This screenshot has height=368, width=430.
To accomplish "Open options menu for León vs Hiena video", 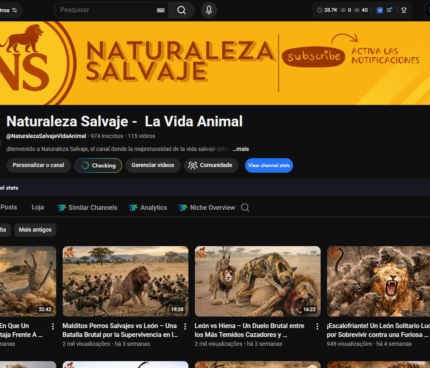I will [317, 326].
